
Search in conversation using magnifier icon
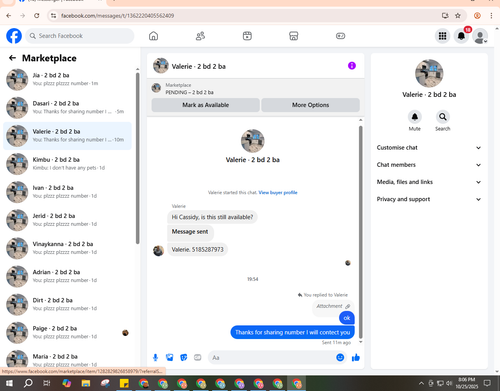pyautogui.click(x=443, y=117)
